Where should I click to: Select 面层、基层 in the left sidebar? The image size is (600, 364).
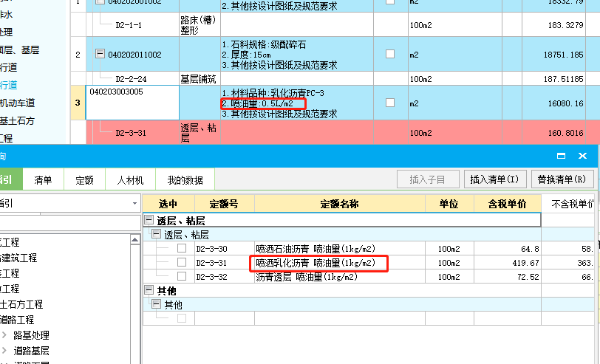tap(19, 49)
